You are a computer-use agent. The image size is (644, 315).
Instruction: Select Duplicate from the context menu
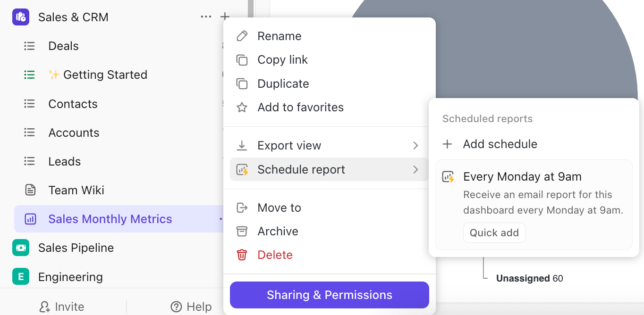tap(283, 83)
